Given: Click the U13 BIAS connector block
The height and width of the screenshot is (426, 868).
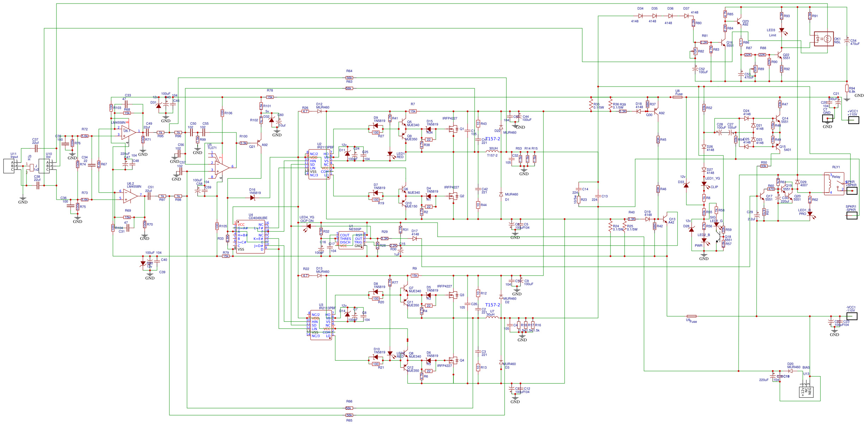Looking at the screenshot, I should (x=806, y=391).
